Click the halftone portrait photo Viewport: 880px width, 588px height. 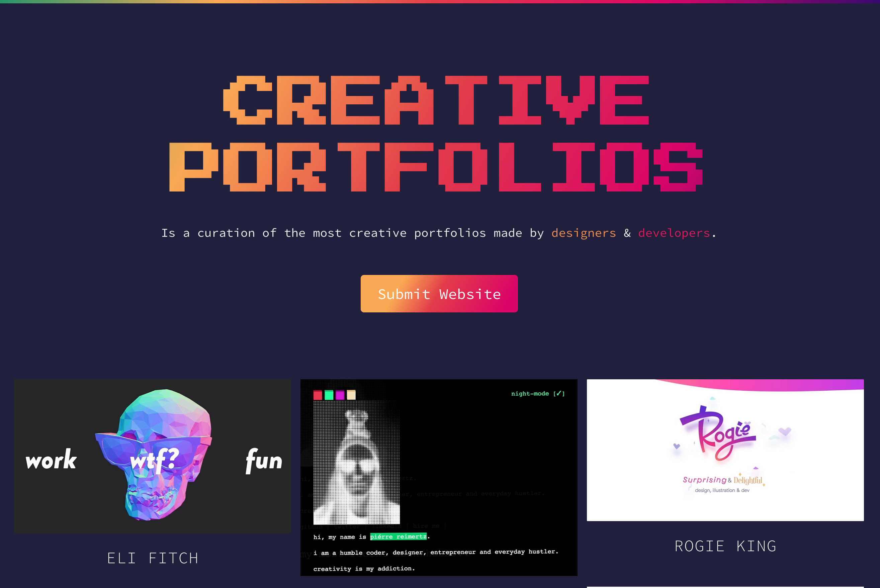click(x=356, y=462)
